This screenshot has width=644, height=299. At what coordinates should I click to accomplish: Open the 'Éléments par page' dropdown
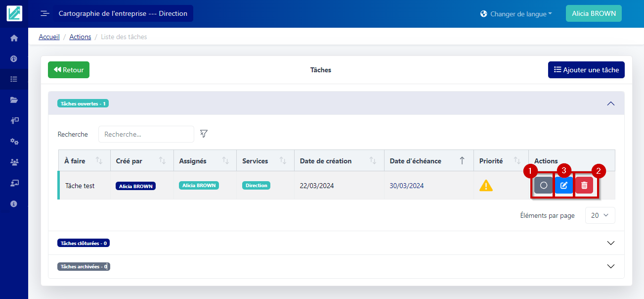coord(600,215)
